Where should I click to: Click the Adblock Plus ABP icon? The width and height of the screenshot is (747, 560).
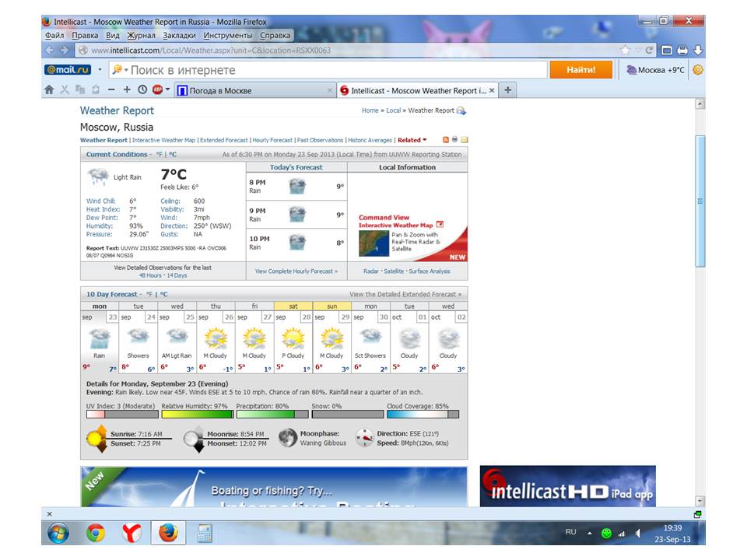(x=158, y=90)
